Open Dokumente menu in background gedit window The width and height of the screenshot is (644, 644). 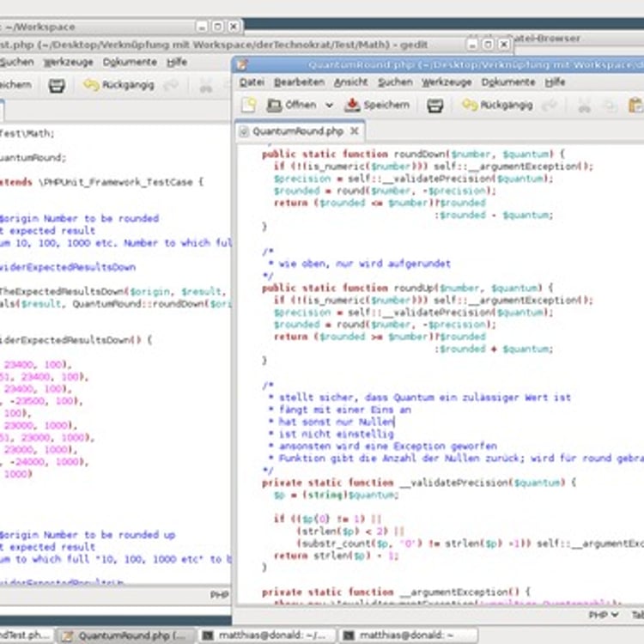click(130, 63)
